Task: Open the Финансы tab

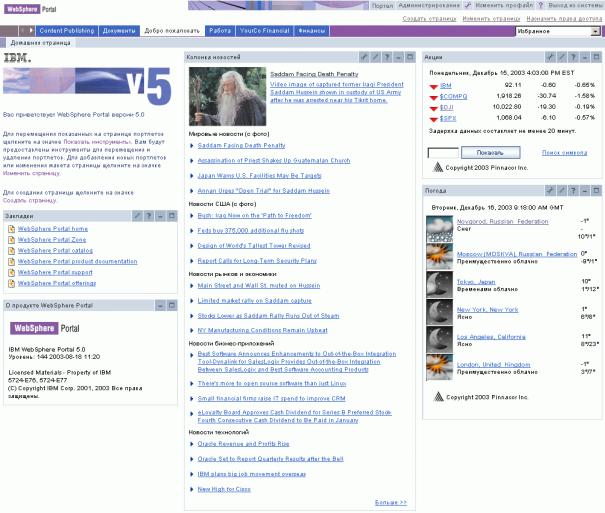Action: pos(312,30)
